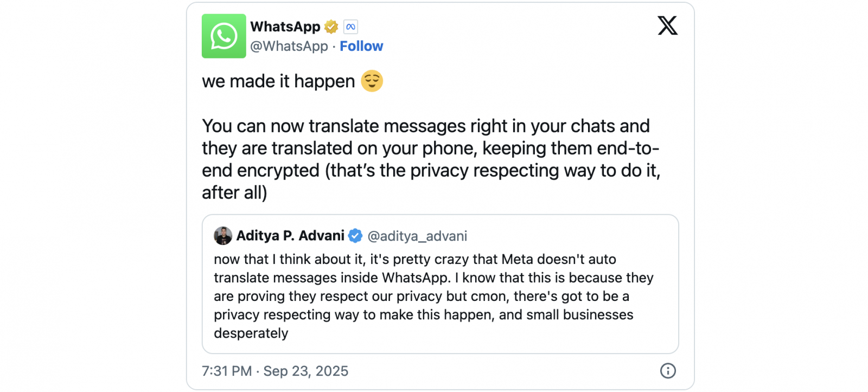This screenshot has height=392, width=868.
Task: Click the WhatsApp display name
Action: [285, 27]
